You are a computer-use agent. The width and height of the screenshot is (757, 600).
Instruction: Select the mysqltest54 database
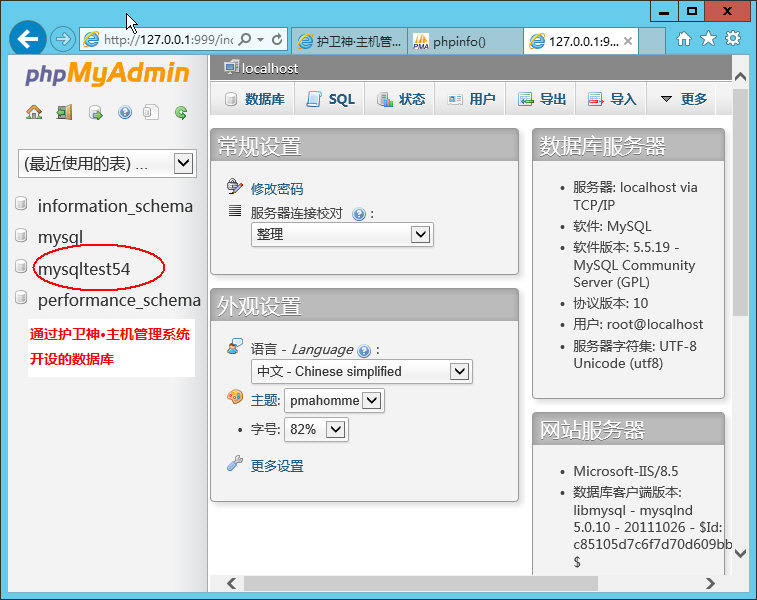84,269
